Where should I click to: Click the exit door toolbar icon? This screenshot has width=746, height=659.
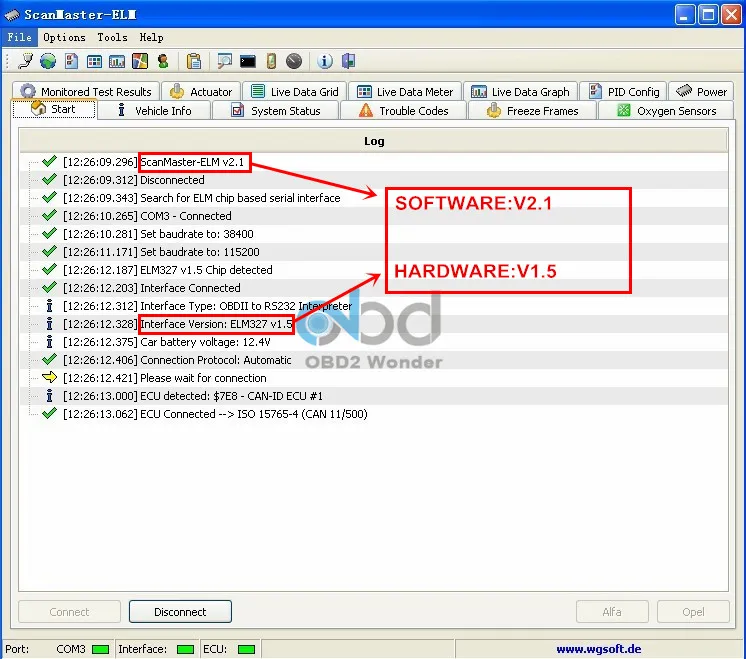tap(349, 61)
